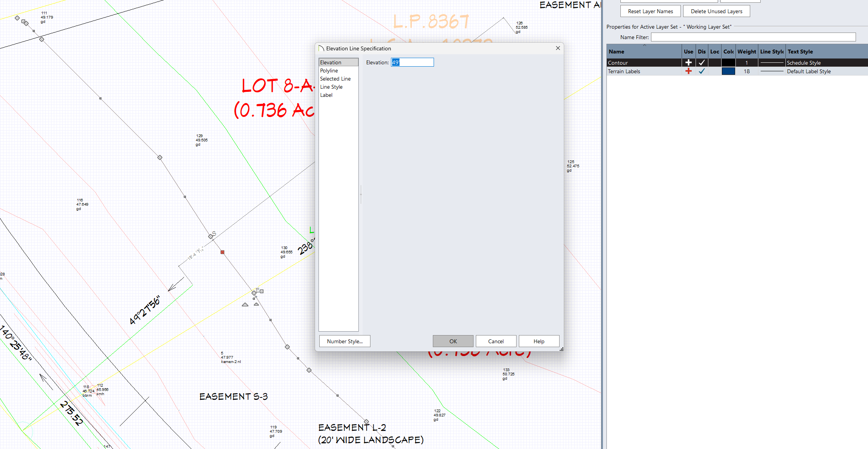Open the Polyline panel in the dialog
Image resolution: width=868 pixels, height=449 pixels.
(329, 71)
